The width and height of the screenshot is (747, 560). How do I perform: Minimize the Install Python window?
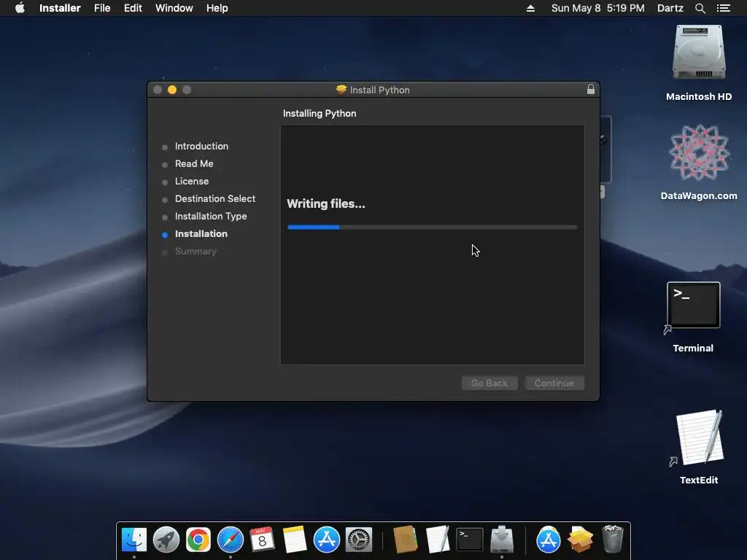pos(172,90)
